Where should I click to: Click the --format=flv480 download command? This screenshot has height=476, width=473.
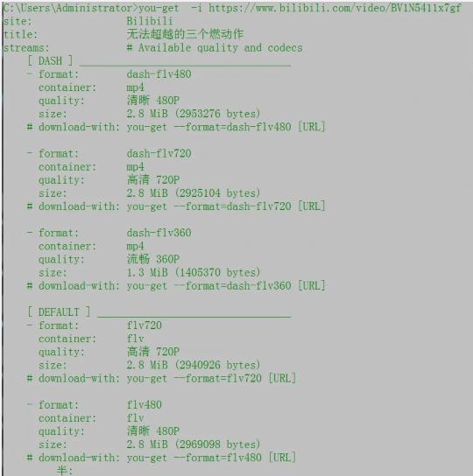coord(211,458)
